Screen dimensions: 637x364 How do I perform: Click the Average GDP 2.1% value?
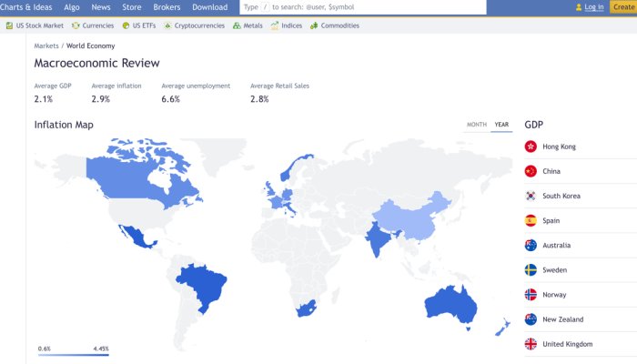[44, 99]
